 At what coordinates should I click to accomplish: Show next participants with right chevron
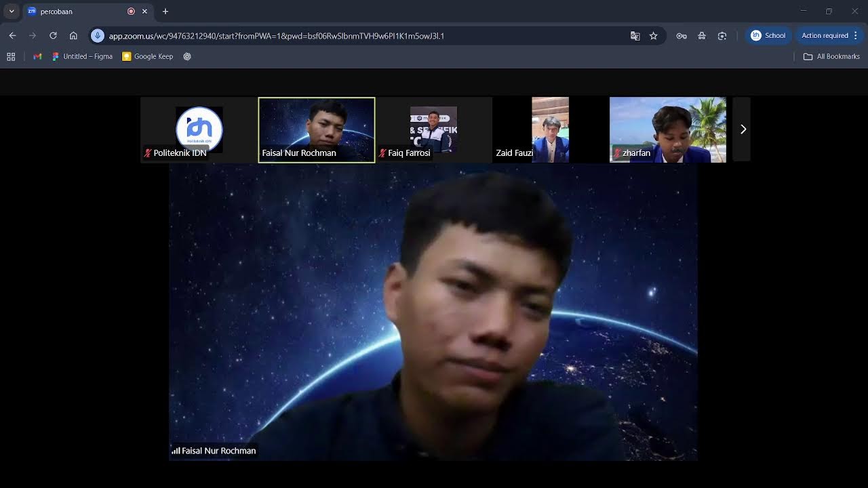click(743, 129)
